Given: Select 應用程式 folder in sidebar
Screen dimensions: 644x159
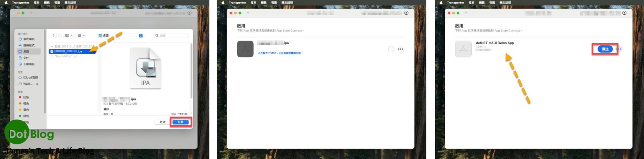Looking at the screenshot, I should coord(29,45).
